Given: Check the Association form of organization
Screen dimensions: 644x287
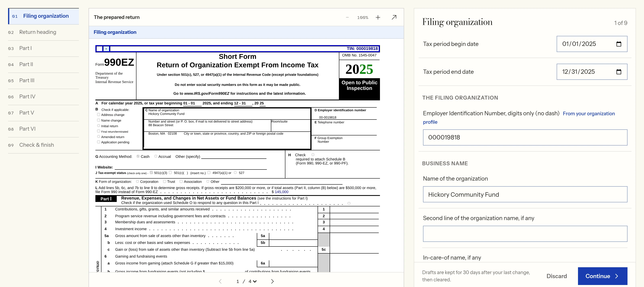Looking at the screenshot, I should point(181,181).
